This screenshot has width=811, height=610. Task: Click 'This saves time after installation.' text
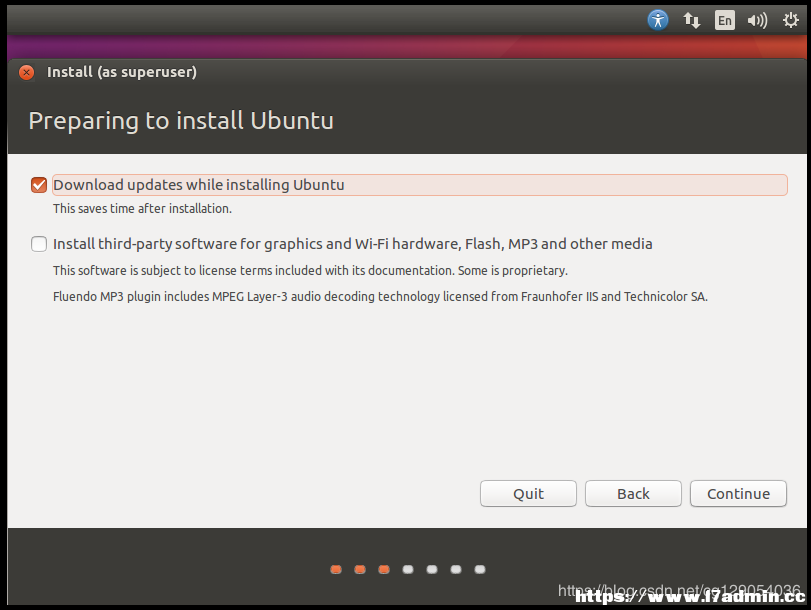point(142,209)
